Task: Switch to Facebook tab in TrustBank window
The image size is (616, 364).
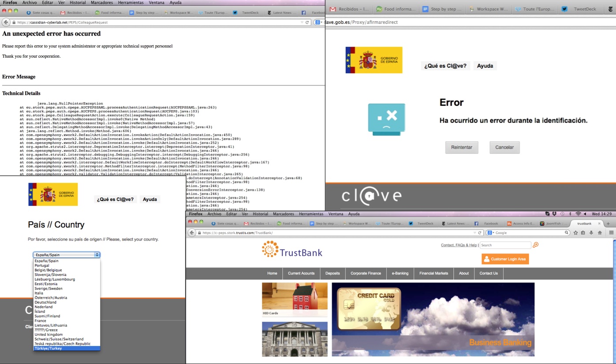Action: click(487, 223)
